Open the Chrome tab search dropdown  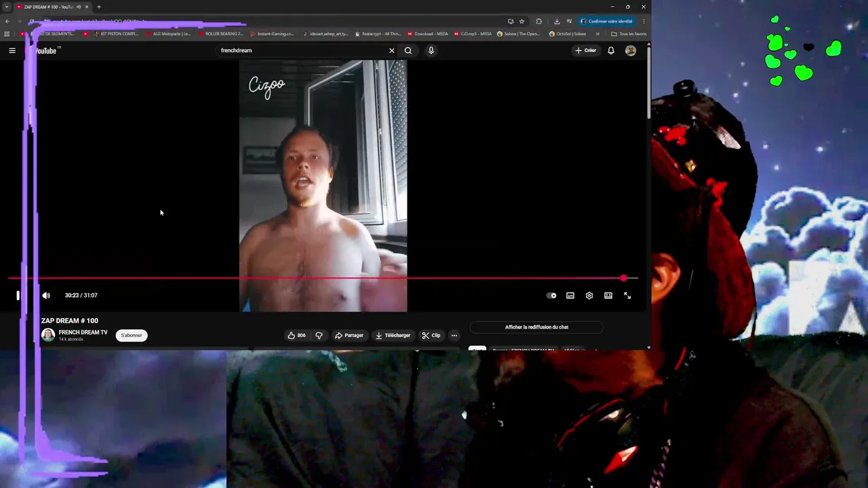[x=6, y=7]
